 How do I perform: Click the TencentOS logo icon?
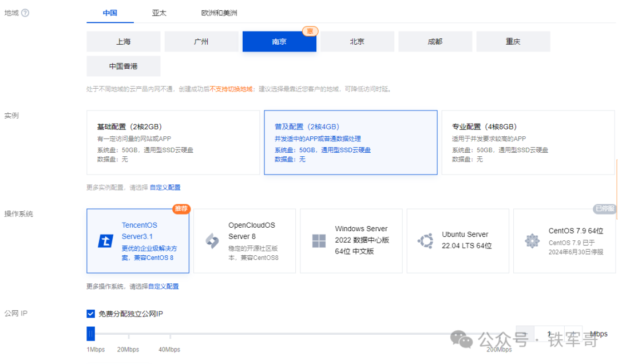(105, 240)
